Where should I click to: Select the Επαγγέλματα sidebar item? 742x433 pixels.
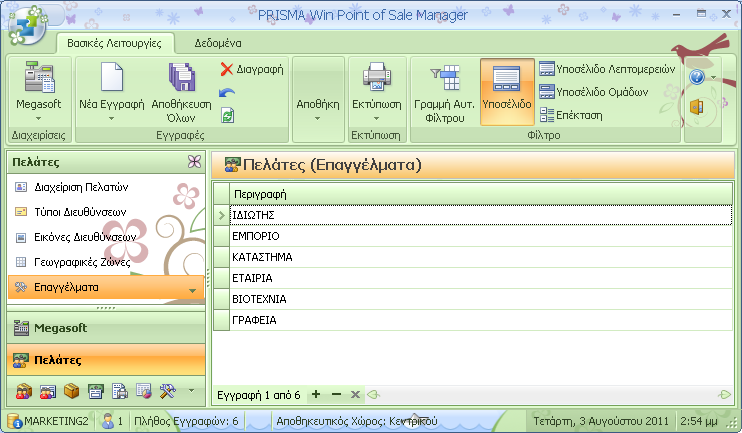tap(106, 287)
